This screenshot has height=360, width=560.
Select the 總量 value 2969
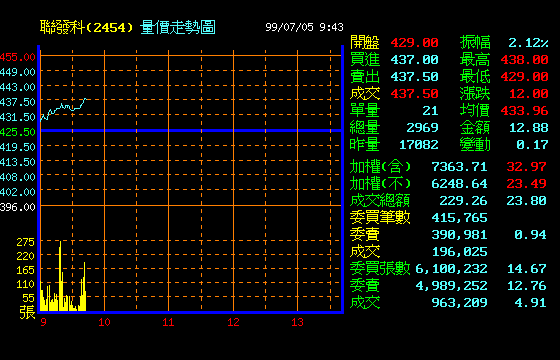tap(422, 128)
